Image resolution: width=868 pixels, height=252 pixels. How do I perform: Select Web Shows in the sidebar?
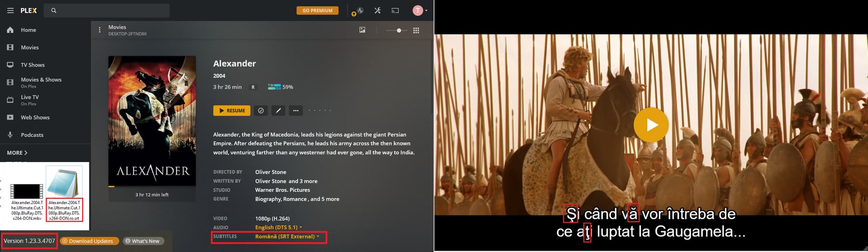[x=35, y=117]
